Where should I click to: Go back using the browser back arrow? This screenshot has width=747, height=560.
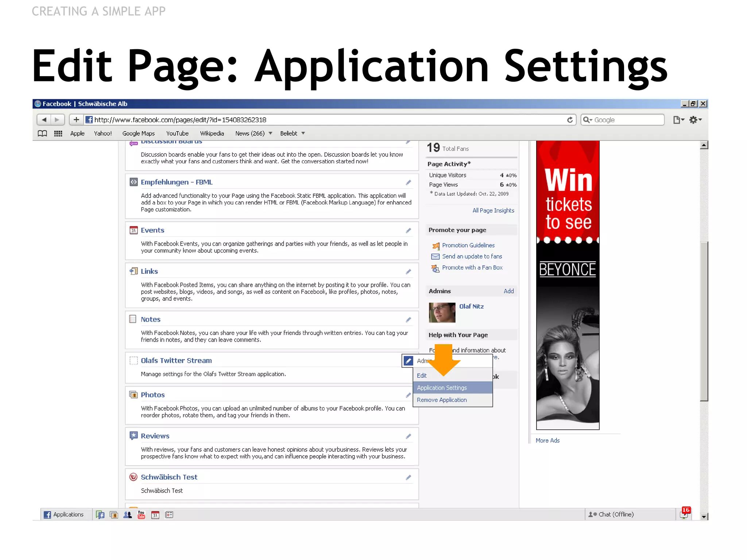(44, 120)
